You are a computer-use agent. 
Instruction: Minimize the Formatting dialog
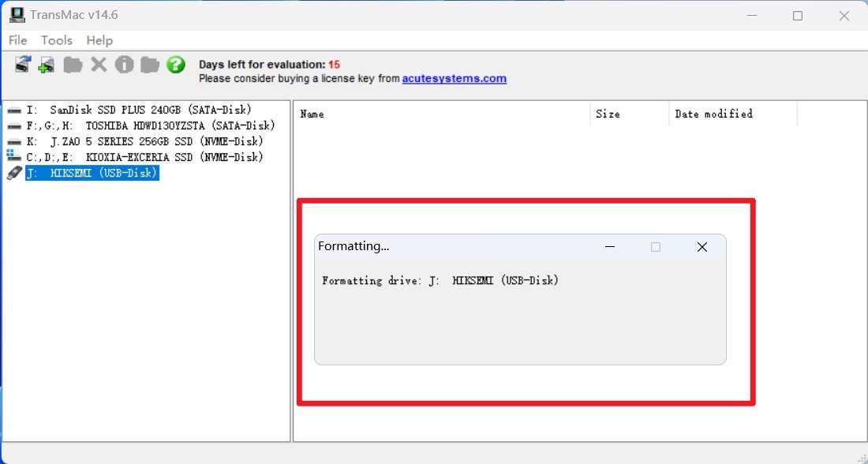[610, 247]
